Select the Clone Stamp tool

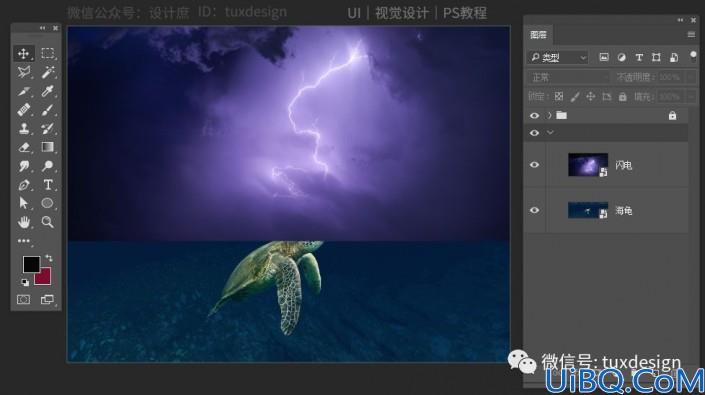[23, 129]
